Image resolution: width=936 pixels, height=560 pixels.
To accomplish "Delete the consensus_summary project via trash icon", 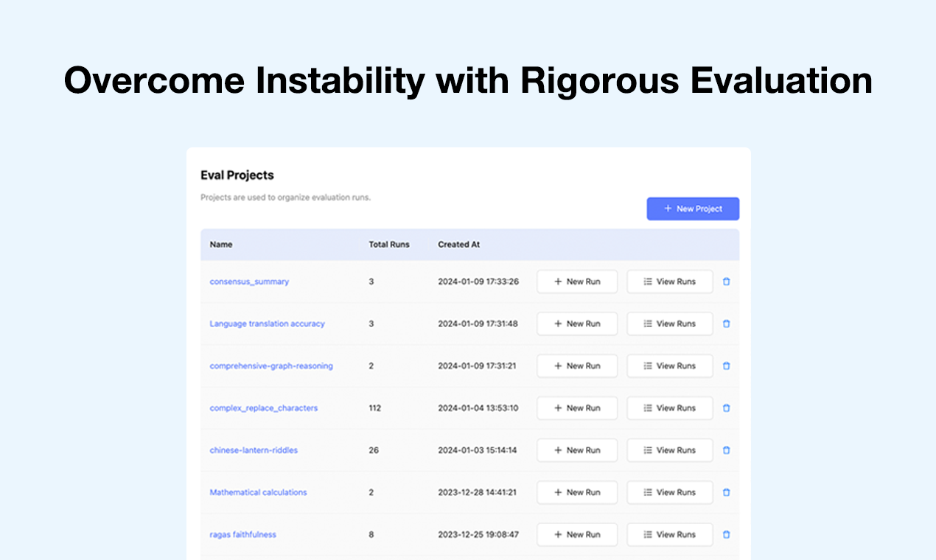I will click(x=726, y=281).
